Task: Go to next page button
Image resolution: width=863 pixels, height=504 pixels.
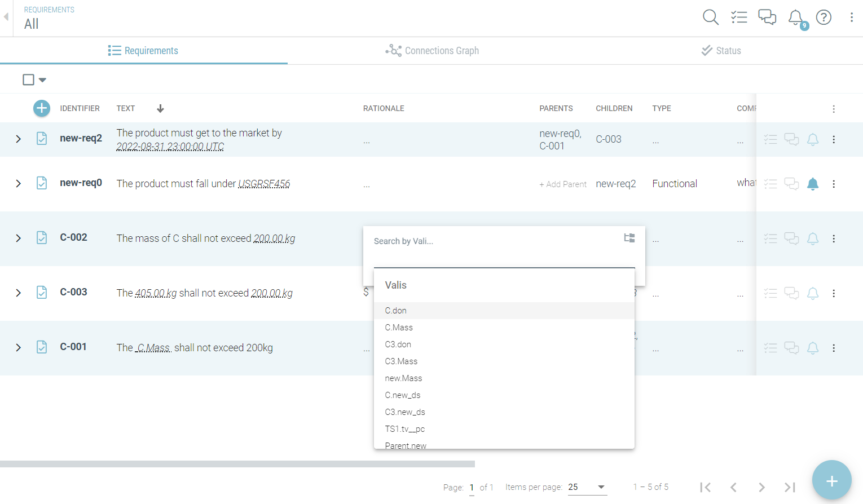Action: 761,487
